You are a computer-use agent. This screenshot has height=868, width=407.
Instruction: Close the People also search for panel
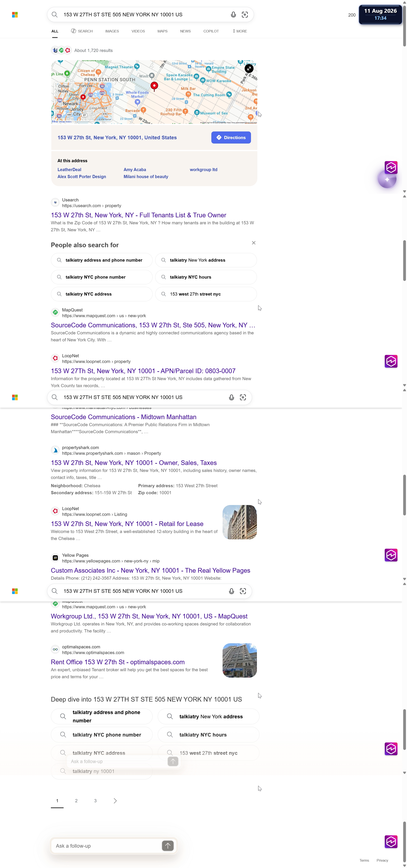[x=254, y=243]
